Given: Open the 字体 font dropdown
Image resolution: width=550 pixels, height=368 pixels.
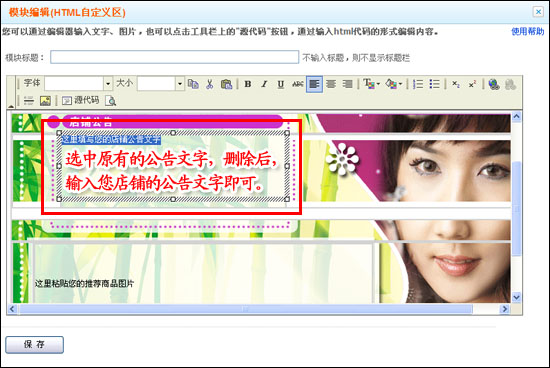Looking at the screenshot, I should (108, 84).
